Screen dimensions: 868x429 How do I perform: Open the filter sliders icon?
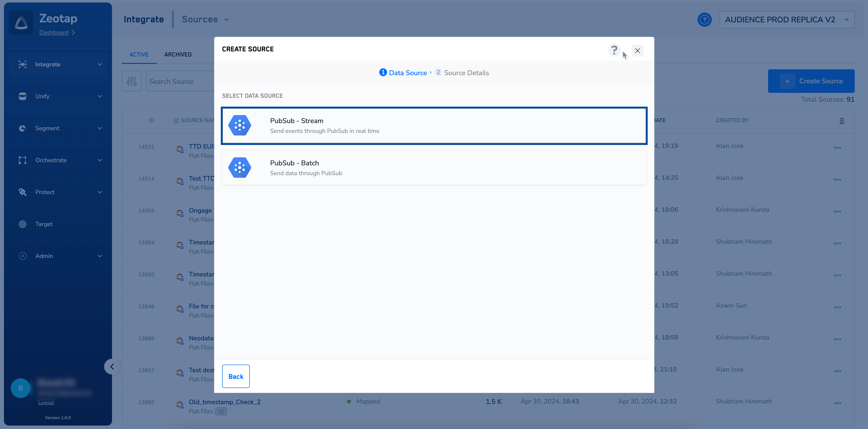coord(131,81)
